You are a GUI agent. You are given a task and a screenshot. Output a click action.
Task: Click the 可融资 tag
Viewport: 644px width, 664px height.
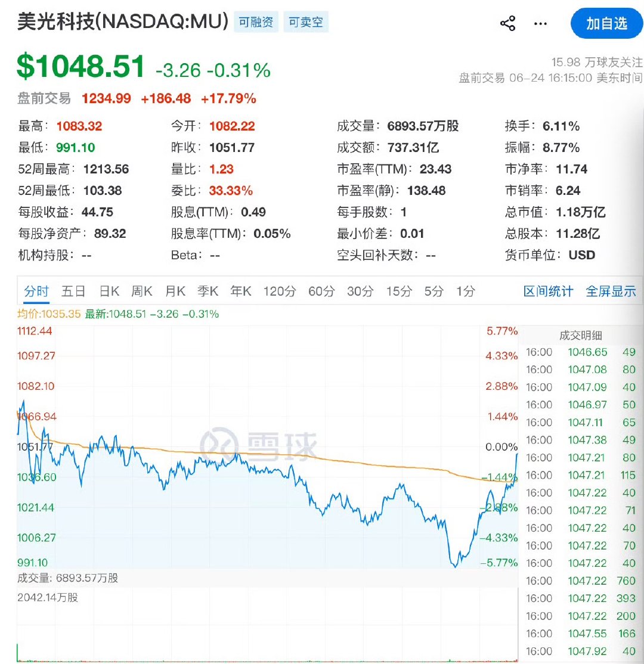[256, 22]
